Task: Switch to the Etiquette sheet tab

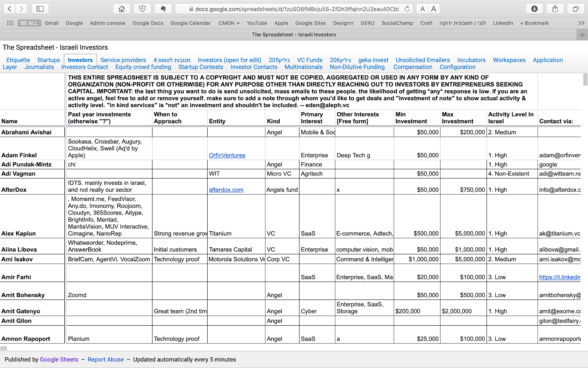Action: coord(18,60)
